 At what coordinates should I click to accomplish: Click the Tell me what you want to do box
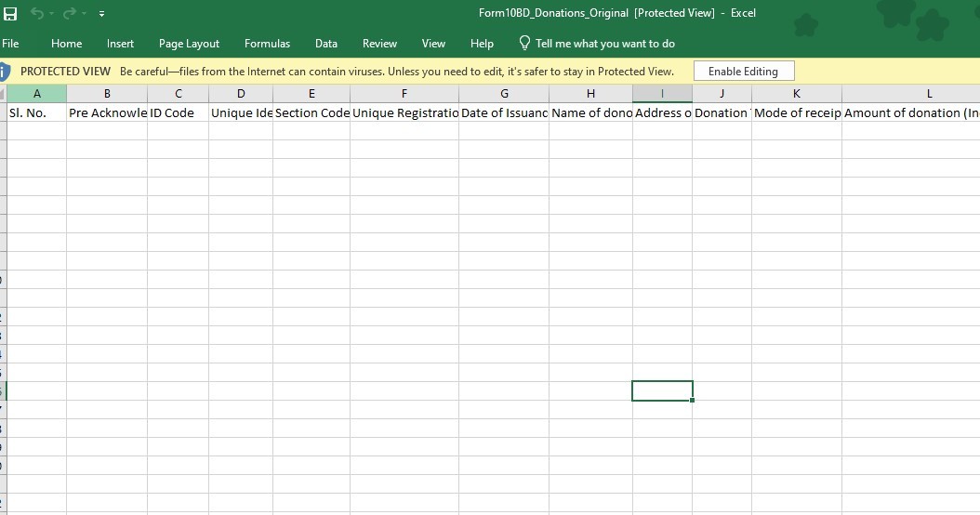tap(604, 43)
